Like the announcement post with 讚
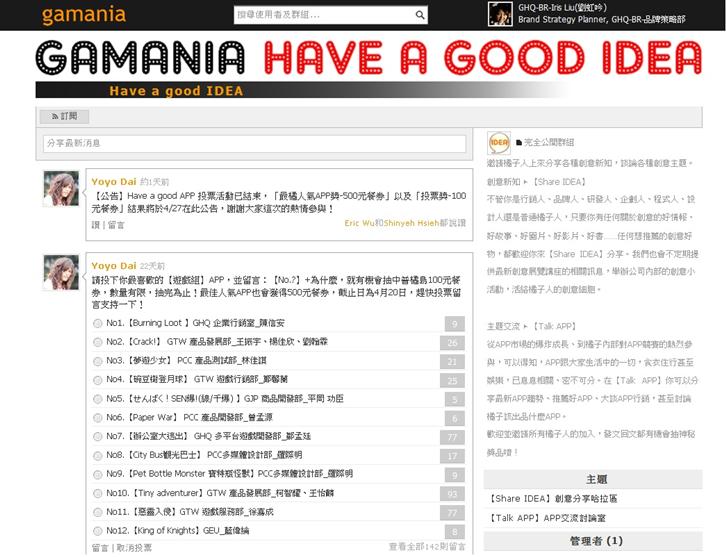The image size is (726, 557). point(95,225)
